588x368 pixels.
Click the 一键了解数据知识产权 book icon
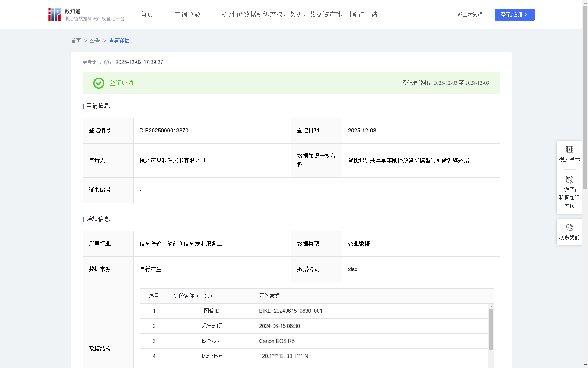(569, 180)
